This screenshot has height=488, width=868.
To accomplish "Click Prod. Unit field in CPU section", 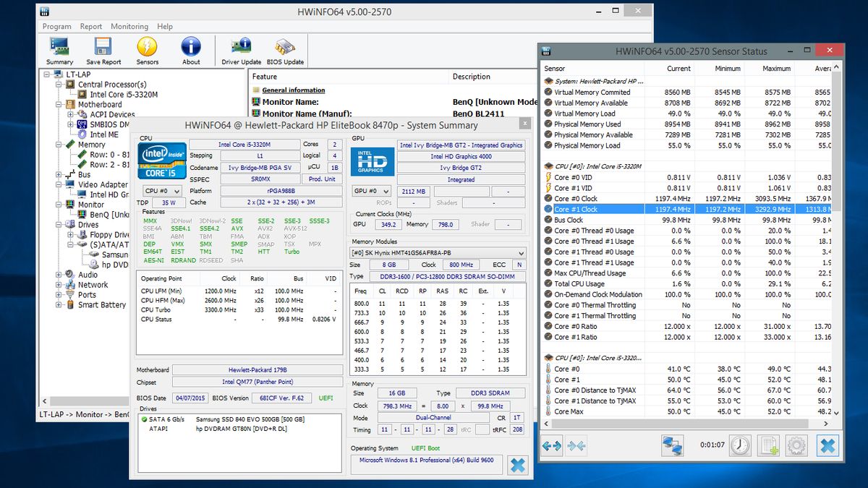I will (x=322, y=179).
